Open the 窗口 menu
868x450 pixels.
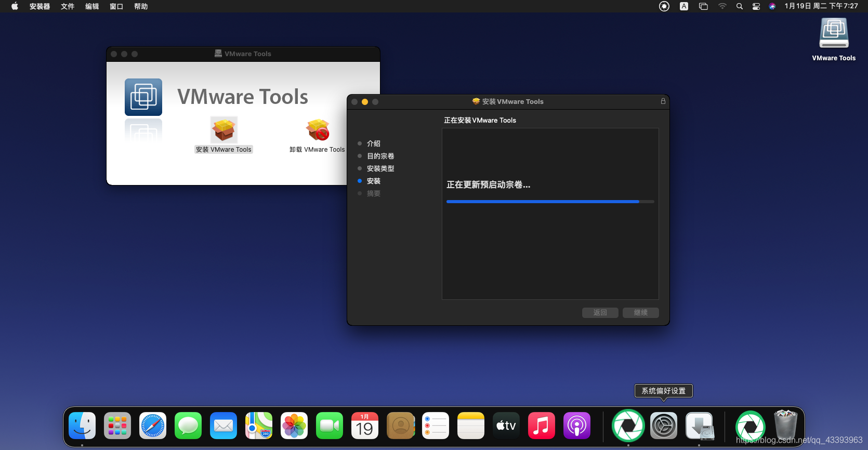(116, 6)
